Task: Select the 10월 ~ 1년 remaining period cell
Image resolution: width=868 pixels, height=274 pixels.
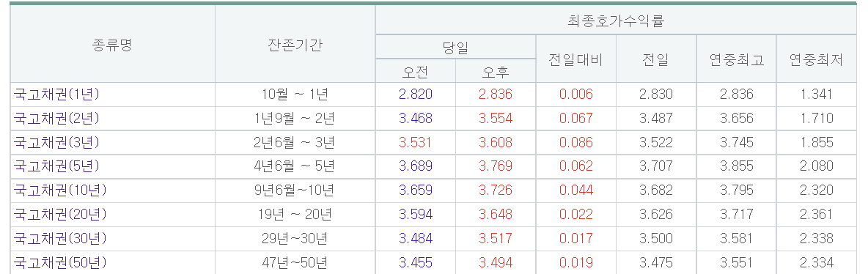Action: (295, 94)
